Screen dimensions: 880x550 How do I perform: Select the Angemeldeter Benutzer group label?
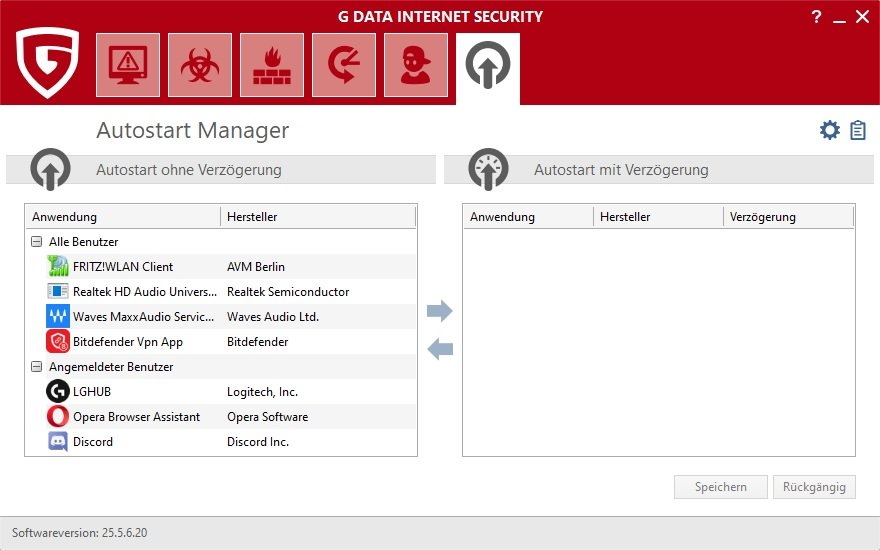pos(111,366)
